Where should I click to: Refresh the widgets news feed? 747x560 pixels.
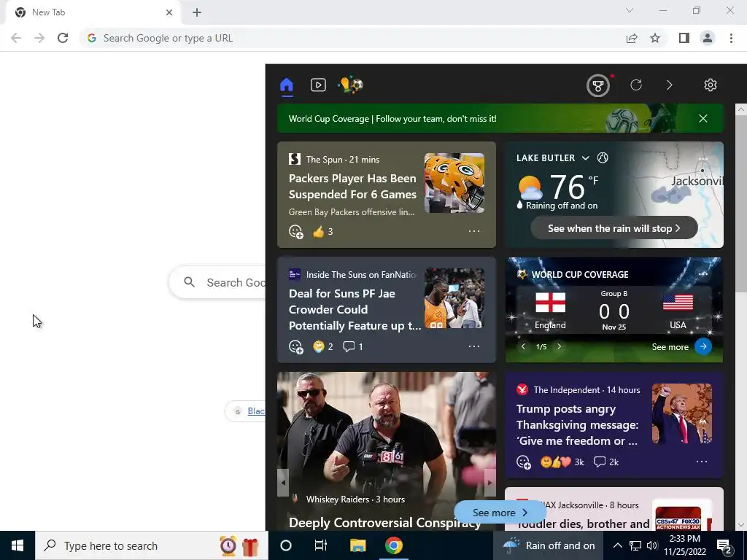(636, 85)
